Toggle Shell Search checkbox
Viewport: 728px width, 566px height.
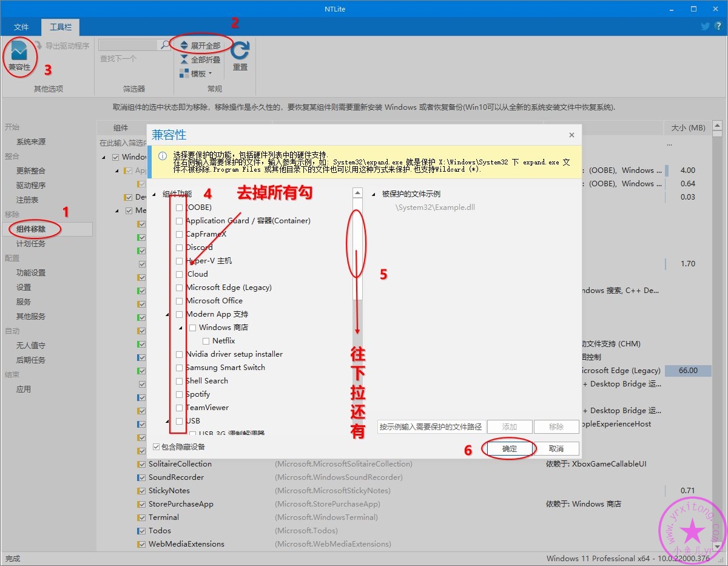click(179, 381)
